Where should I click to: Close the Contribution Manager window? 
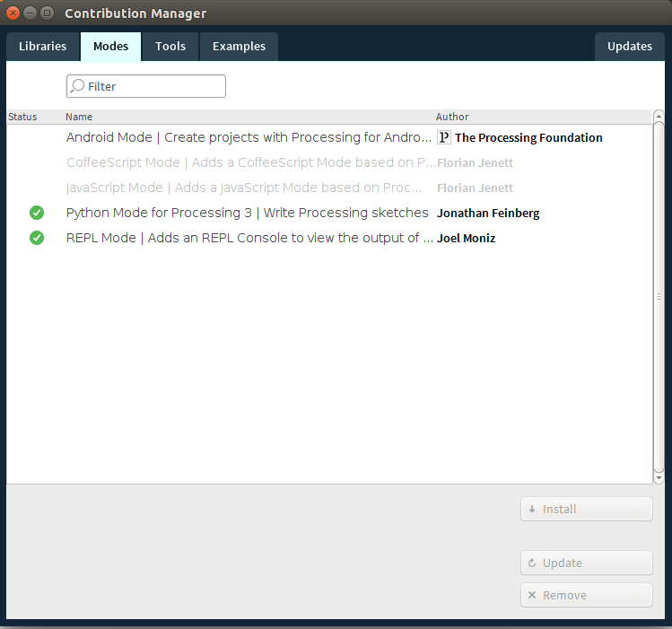[13, 13]
